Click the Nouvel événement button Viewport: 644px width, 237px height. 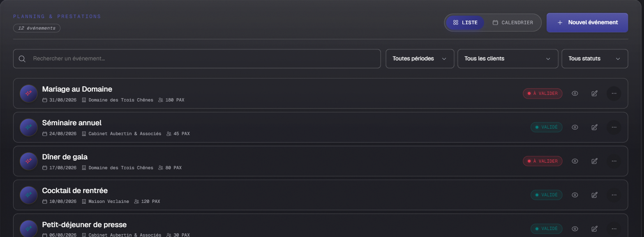(587, 23)
